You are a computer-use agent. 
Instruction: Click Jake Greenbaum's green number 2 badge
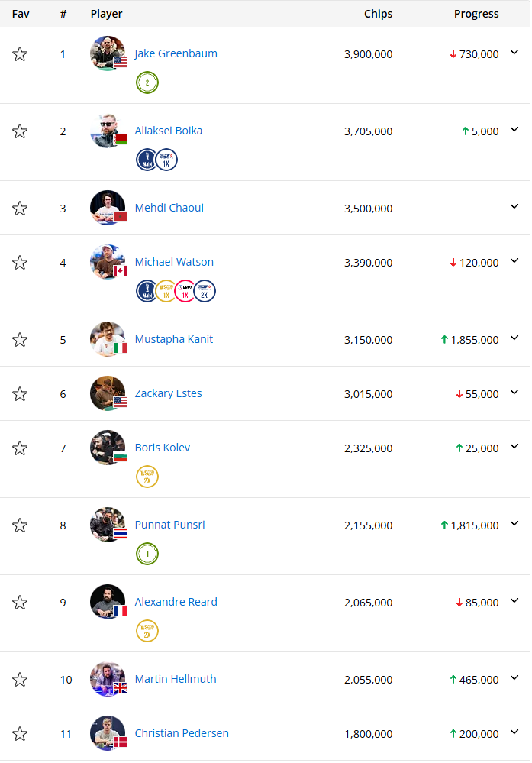tap(147, 82)
